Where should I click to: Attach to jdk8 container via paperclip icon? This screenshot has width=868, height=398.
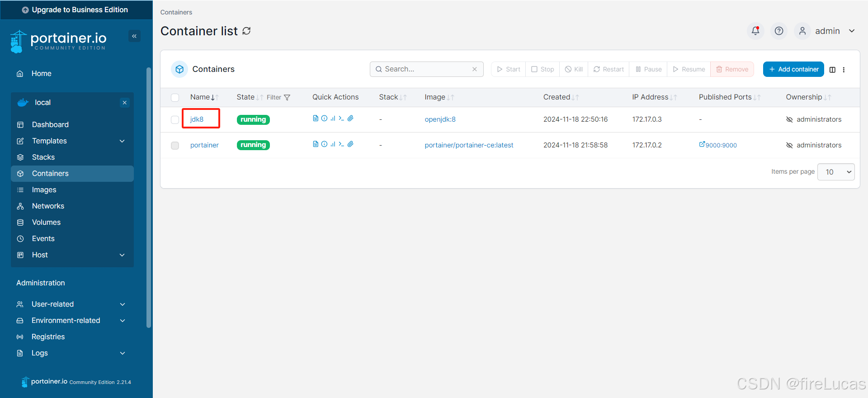[350, 118]
